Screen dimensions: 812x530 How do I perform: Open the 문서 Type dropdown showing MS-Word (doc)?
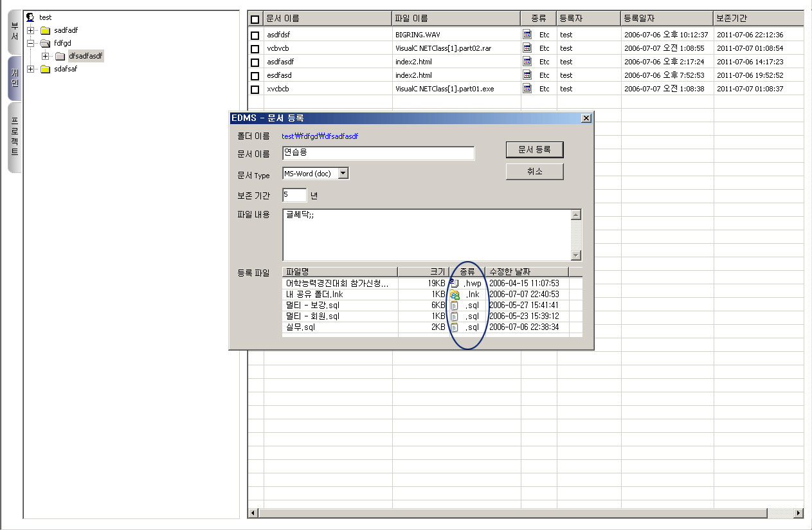344,173
